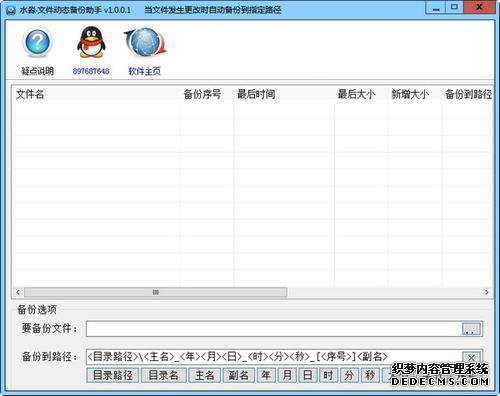This screenshot has height=396, width=500.
Task: Click the app icon in title bar
Action: 11,10
